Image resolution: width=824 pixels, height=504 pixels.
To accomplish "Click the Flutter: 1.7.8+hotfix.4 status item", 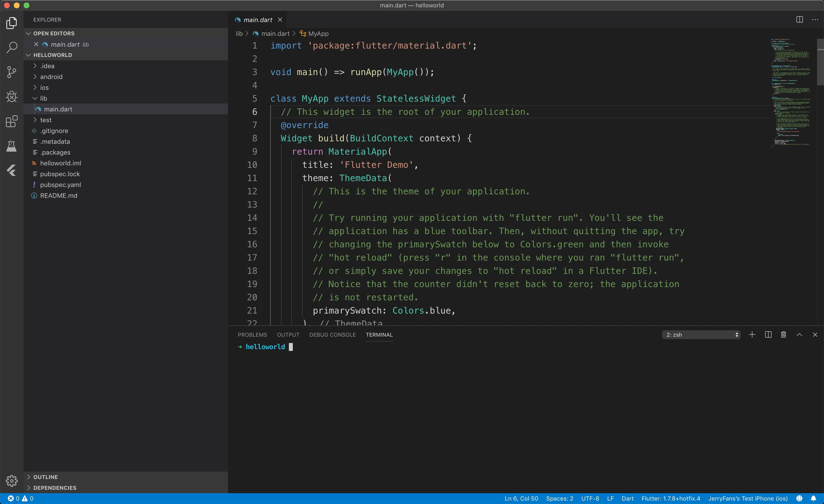I will (671, 498).
